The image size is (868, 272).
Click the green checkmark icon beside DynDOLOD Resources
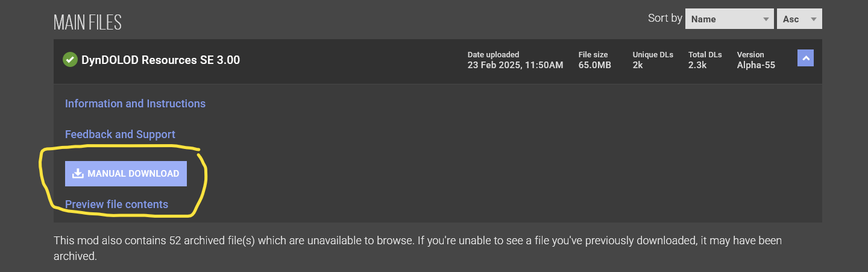(70, 60)
